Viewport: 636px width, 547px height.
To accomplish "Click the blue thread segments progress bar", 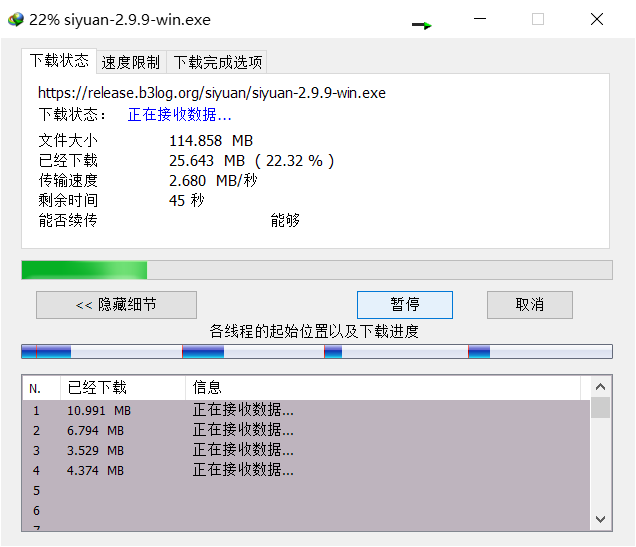I will tap(317, 352).
